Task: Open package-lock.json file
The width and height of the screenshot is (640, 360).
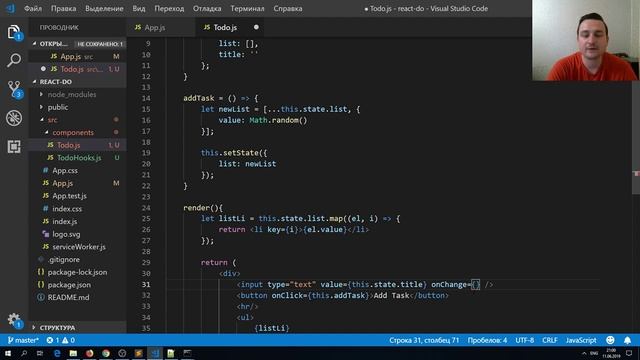Action: [77, 272]
